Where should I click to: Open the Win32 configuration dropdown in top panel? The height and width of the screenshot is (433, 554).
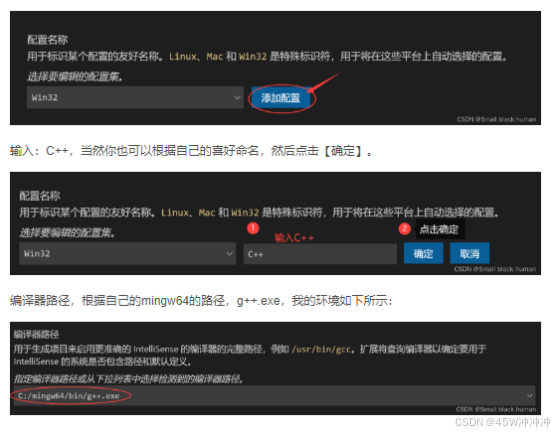coord(135,97)
